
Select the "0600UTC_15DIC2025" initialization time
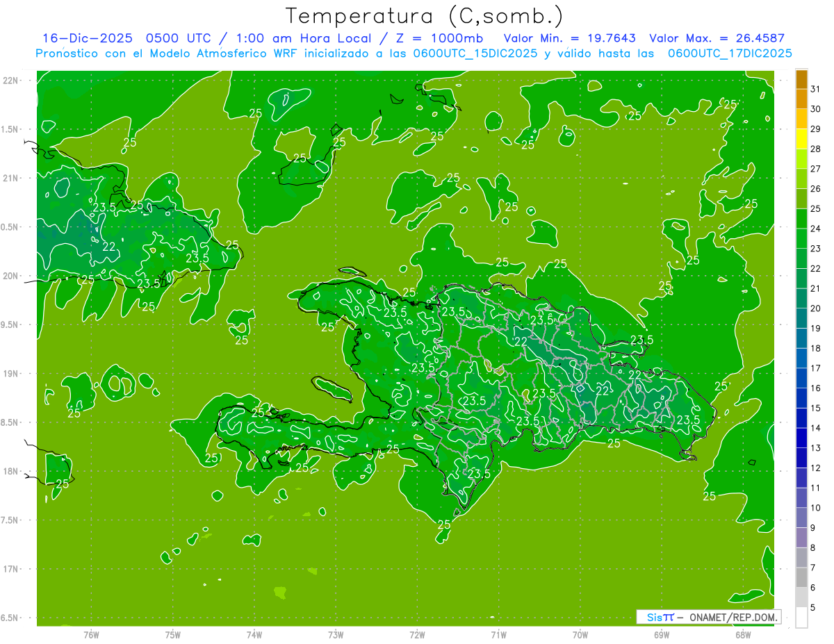[475, 53]
